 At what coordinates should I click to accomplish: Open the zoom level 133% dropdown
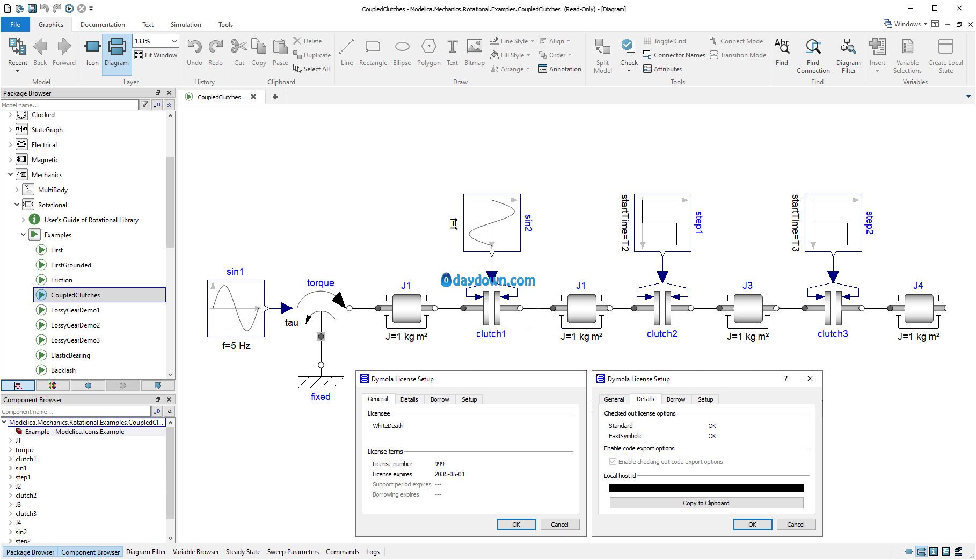(173, 41)
